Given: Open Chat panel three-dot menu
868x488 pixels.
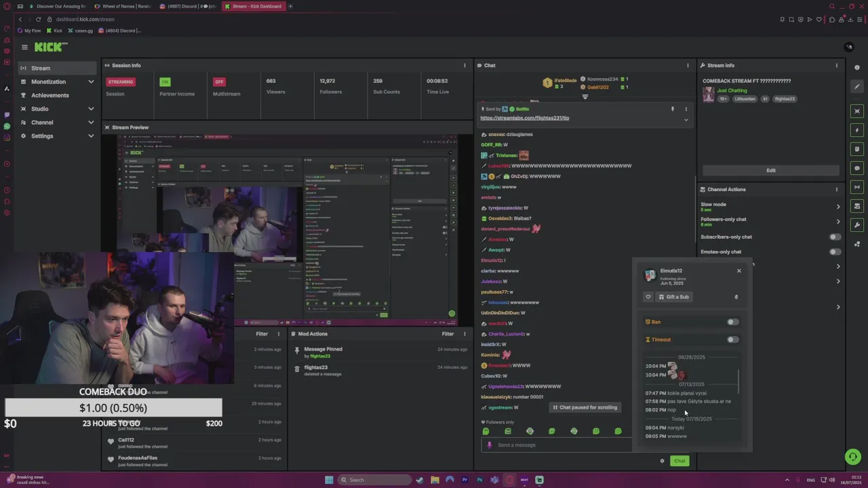Looking at the screenshot, I should click(688, 66).
